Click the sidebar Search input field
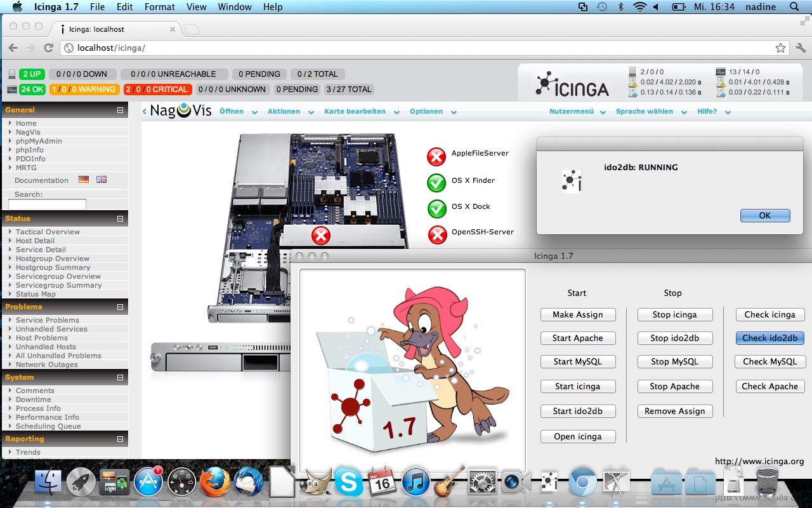 pyautogui.click(x=47, y=204)
